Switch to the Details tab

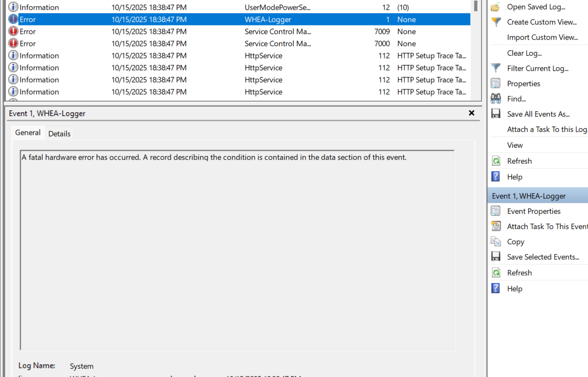60,134
